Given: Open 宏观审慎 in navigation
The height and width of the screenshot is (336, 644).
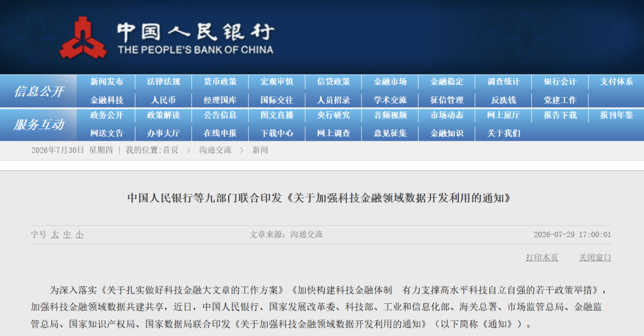Looking at the screenshot, I should 277,82.
